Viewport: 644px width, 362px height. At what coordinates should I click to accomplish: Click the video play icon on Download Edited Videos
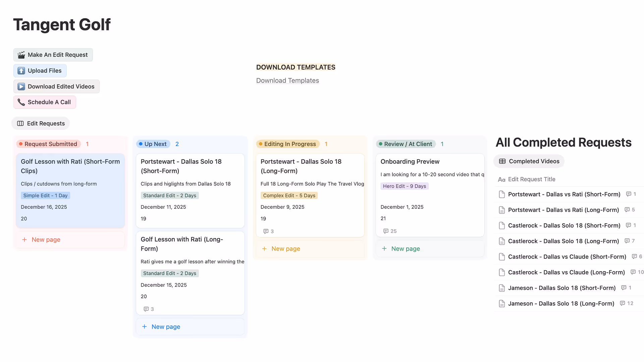click(21, 86)
